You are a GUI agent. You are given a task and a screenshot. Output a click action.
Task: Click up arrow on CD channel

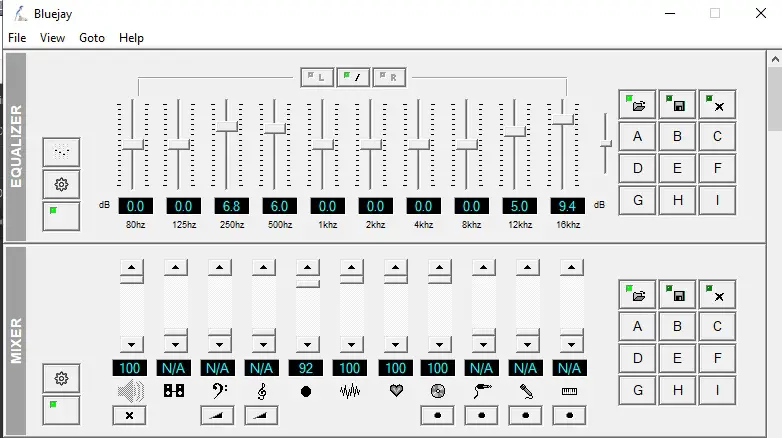[439, 267]
